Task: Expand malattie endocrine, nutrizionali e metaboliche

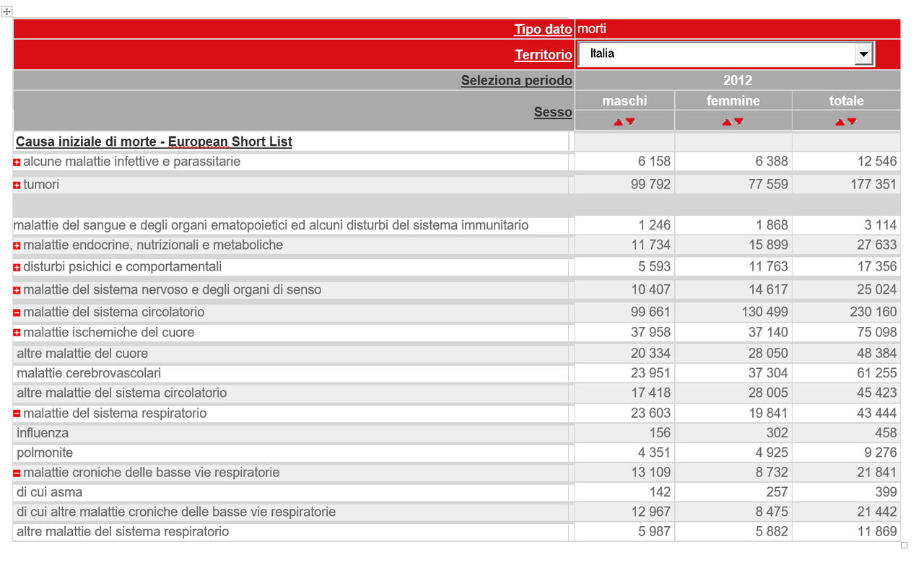Action: click(x=17, y=247)
